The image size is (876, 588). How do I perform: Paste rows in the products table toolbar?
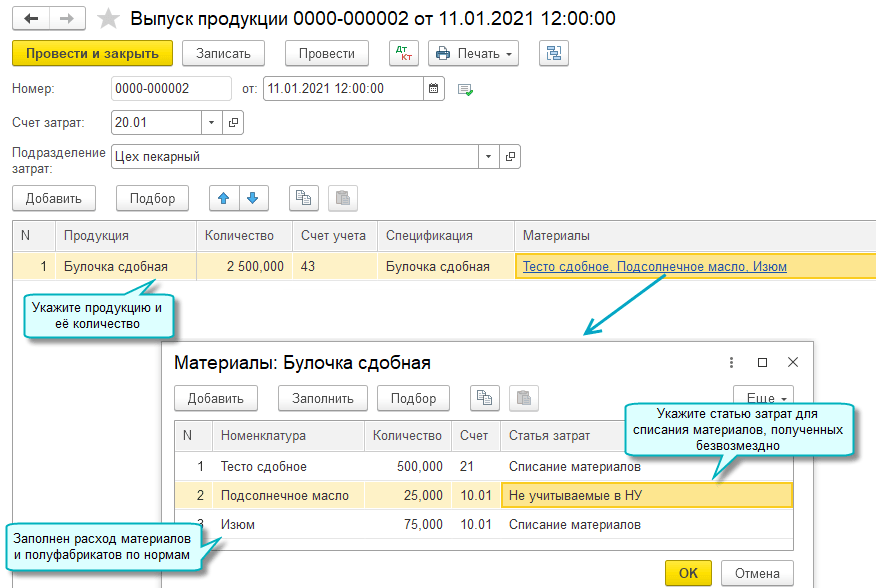(342, 198)
